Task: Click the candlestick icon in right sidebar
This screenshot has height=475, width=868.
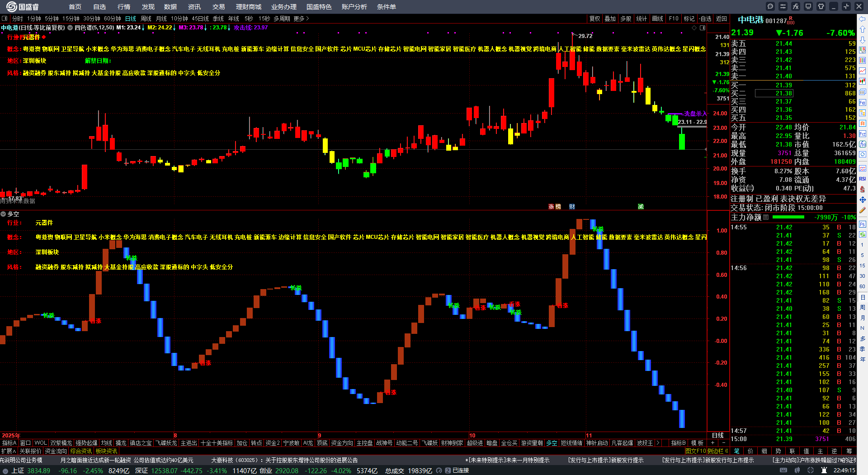Action: [x=863, y=81]
